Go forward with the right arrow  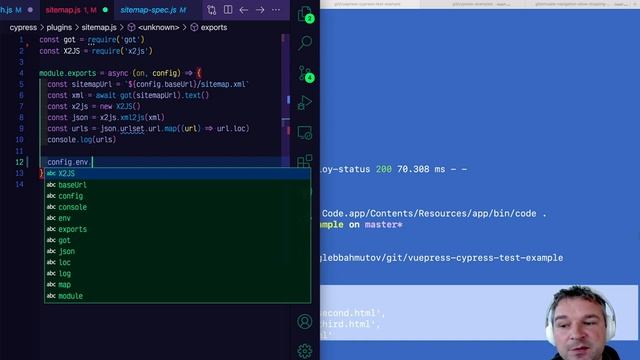260,10
